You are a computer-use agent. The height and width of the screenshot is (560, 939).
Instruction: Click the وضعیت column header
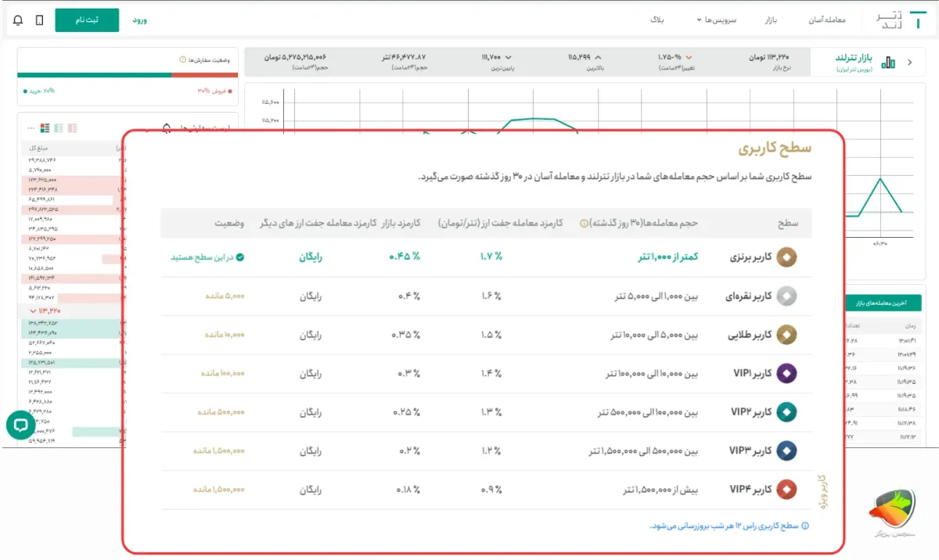click(230, 223)
